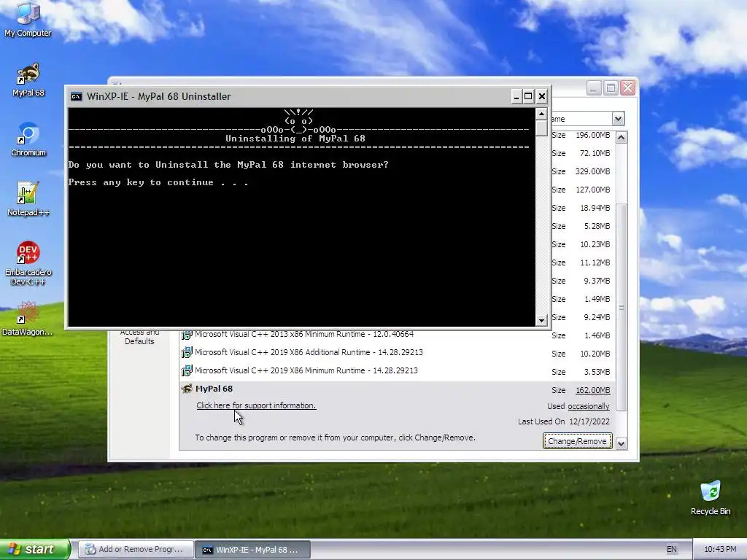This screenshot has width=747, height=560.
Task: Click the occasionally usage link
Action: pyautogui.click(x=589, y=406)
